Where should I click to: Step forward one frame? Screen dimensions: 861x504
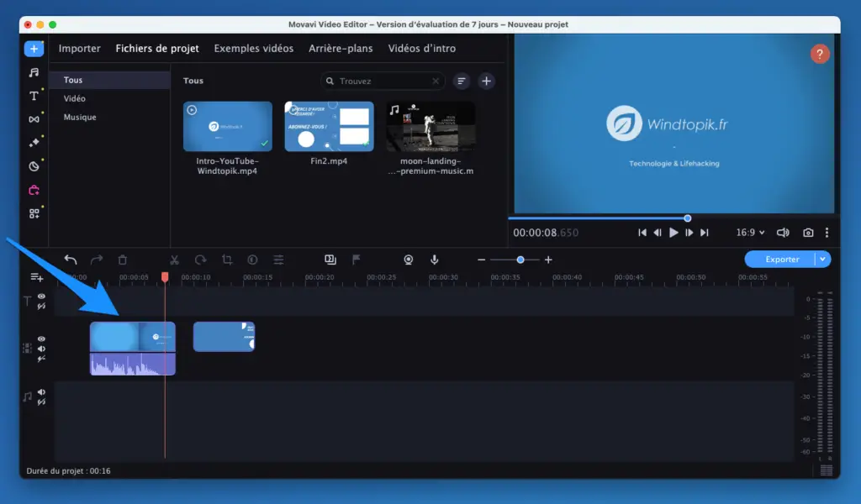click(689, 233)
